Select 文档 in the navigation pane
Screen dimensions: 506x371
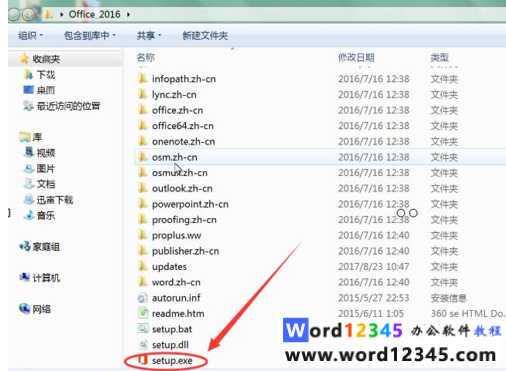(x=45, y=184)
